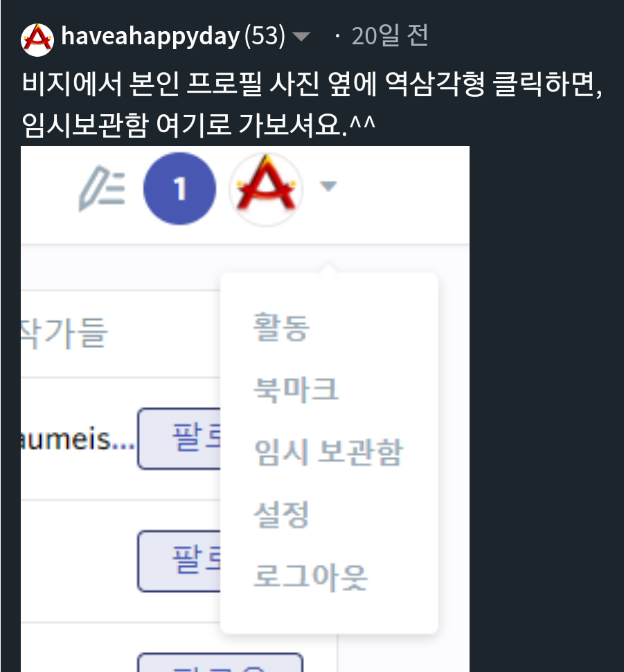Click the write post pencil icon
Image resolution: width=624 pixels, height=672 pixels.
point(102,188)
